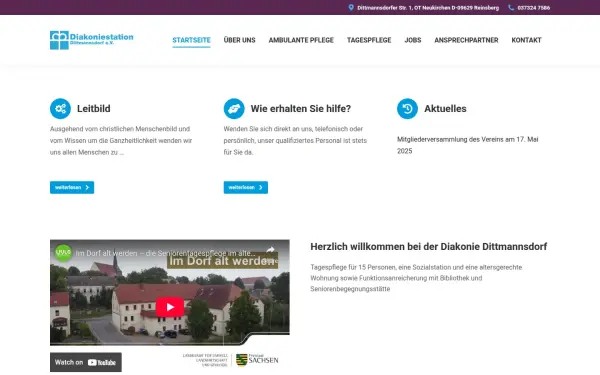Click the Wie erhalten Sie hilfe? heading

(301, 109)
